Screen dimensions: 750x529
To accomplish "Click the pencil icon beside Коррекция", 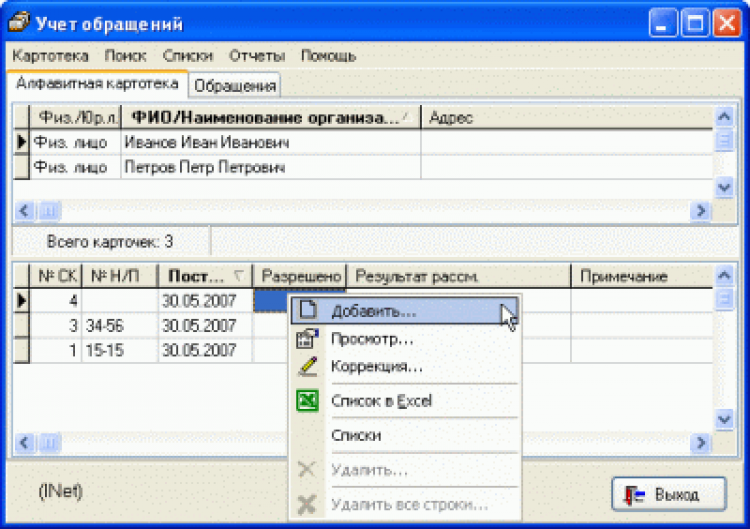I will [x=308, y=367].
